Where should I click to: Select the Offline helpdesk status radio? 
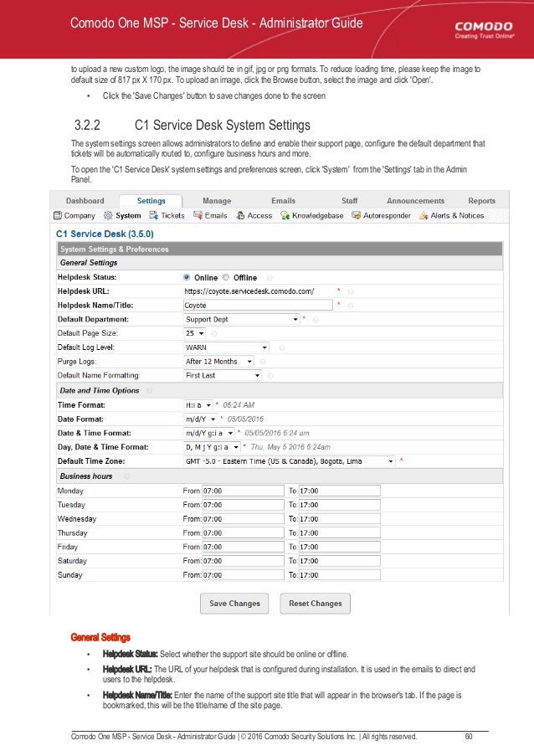(225, 277)
